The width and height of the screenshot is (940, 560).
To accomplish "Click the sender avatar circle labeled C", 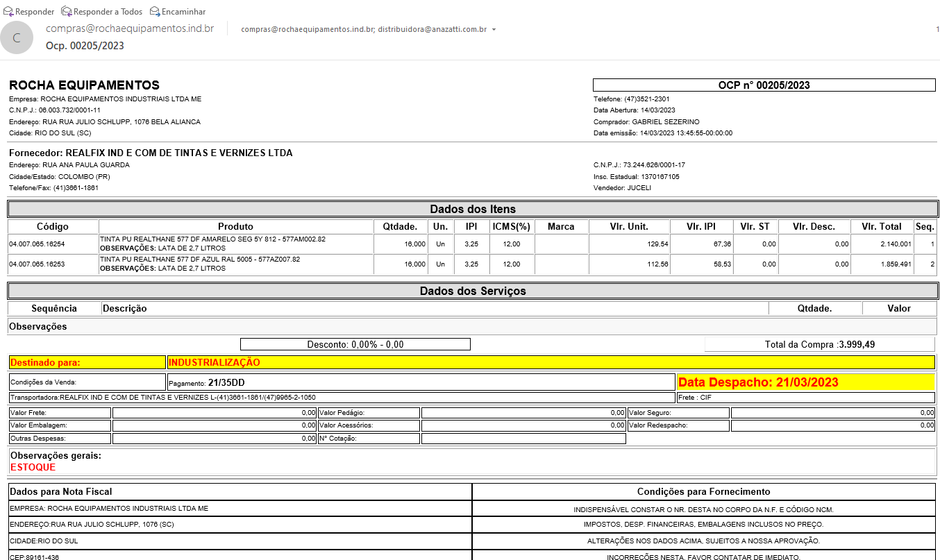I will click(17, 37).
